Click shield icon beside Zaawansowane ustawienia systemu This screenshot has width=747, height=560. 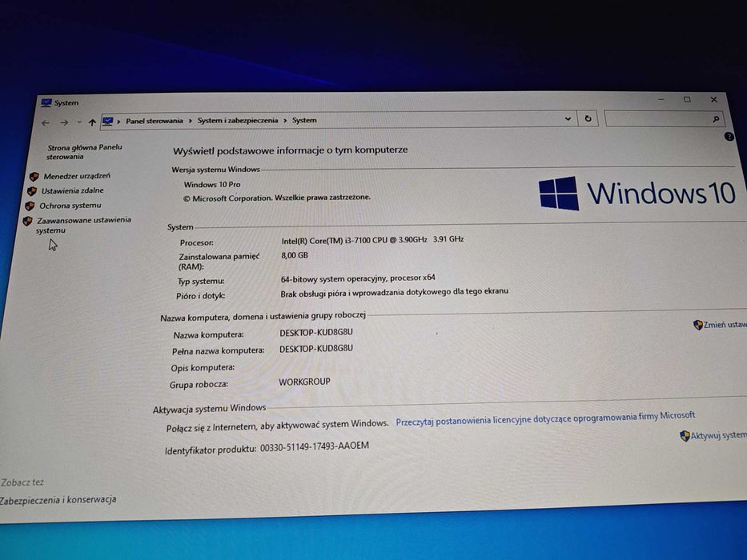click(28, 221)
